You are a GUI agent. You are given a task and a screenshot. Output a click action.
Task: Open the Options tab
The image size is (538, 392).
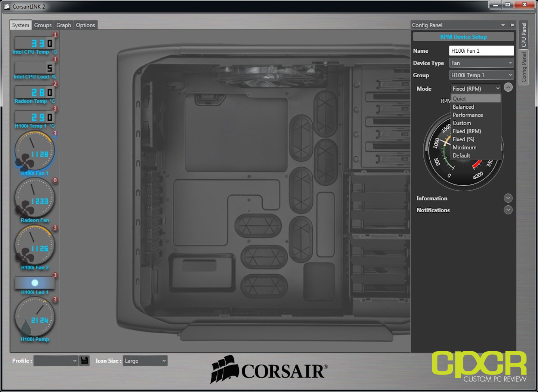coord(86,25)
